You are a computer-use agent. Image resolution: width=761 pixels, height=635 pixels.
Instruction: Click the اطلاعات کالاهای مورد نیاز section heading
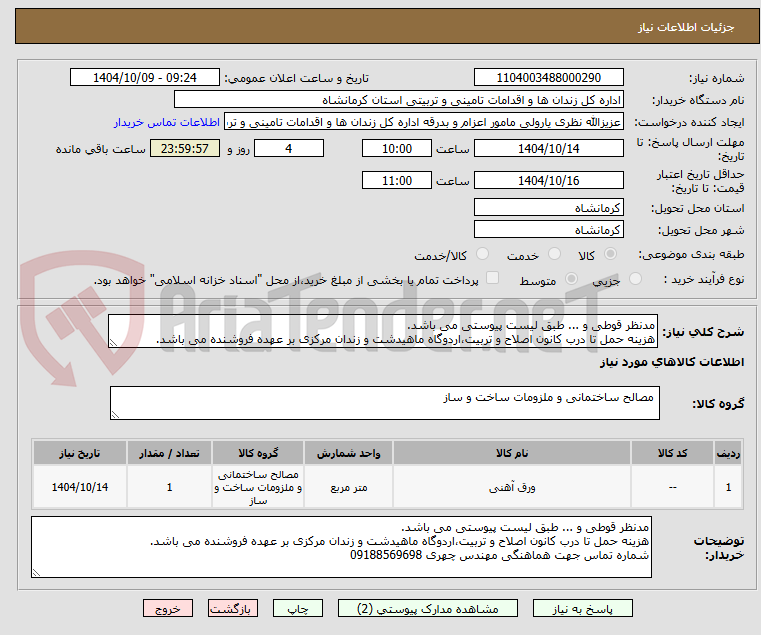point(672,362)
